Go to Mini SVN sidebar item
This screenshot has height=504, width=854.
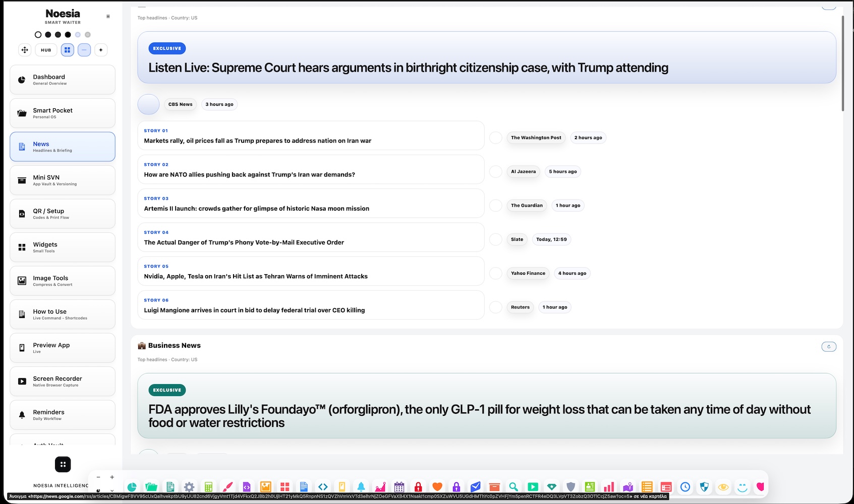[x=63, y=180]
